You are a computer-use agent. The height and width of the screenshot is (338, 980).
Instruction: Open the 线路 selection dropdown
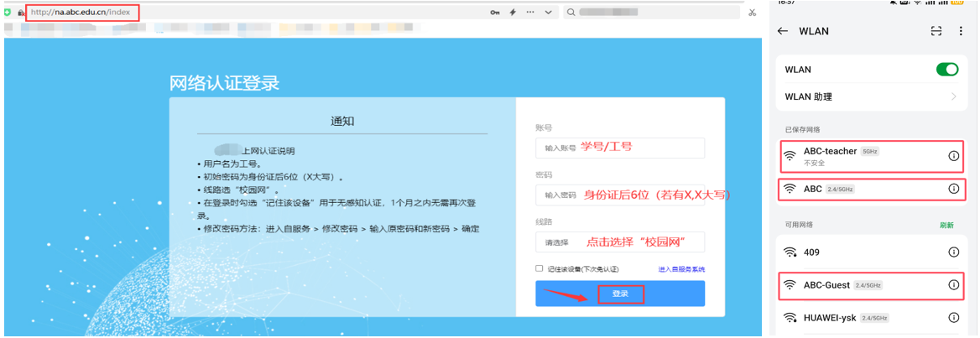click(x=619, y=242)
